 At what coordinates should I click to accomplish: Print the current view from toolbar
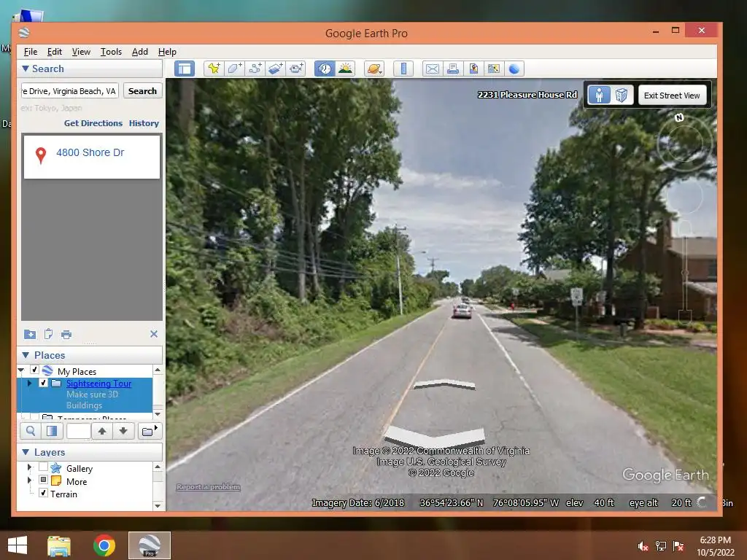(452, 69)
